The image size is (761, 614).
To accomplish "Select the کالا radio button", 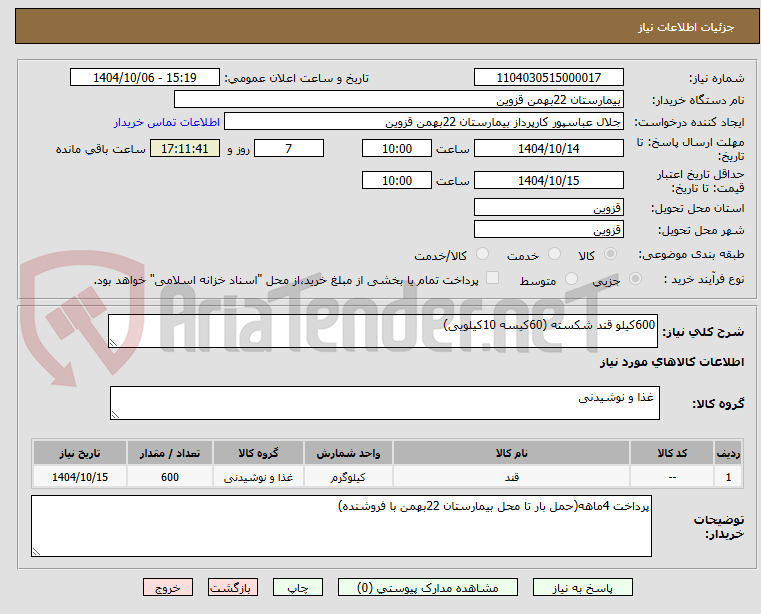I will click(x=611, y=253).
